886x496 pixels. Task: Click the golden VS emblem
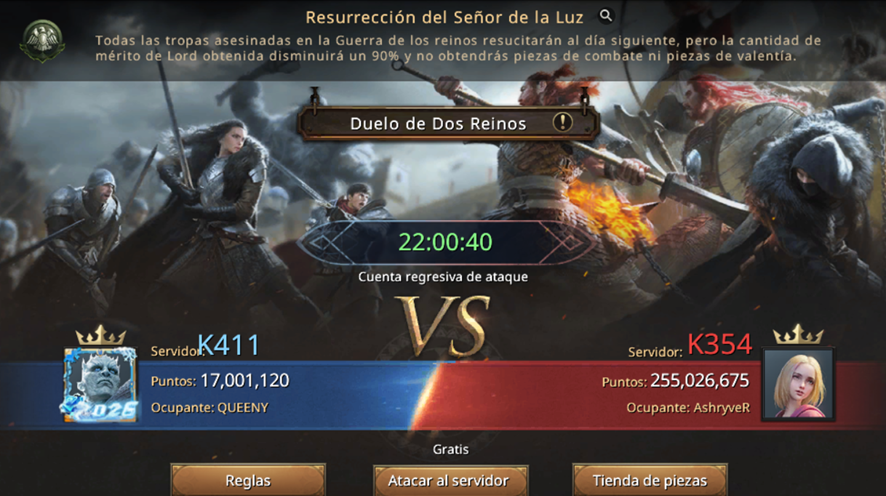point(443,325)
